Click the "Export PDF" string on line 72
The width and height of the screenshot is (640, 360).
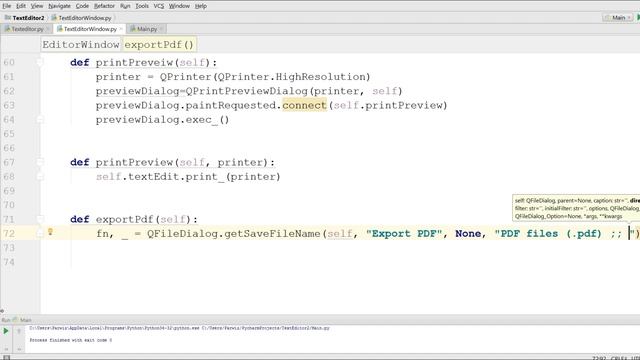(x=404, y=233)
